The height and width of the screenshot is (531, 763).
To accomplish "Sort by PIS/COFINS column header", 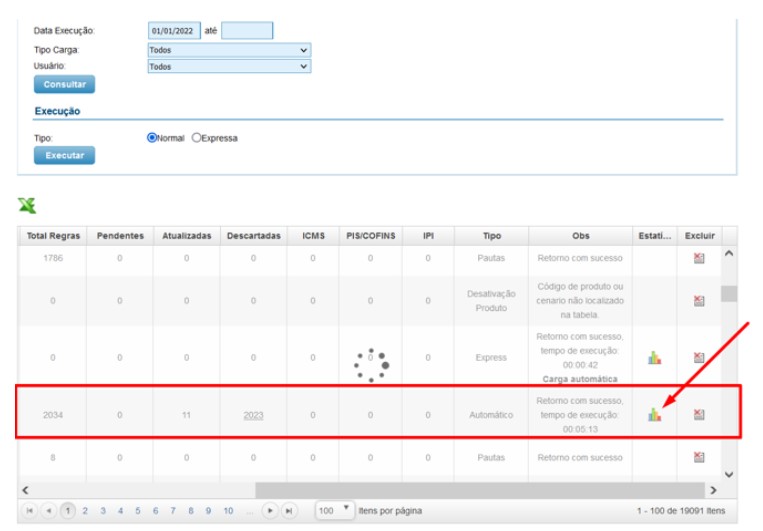I will [x=371, y=236].
